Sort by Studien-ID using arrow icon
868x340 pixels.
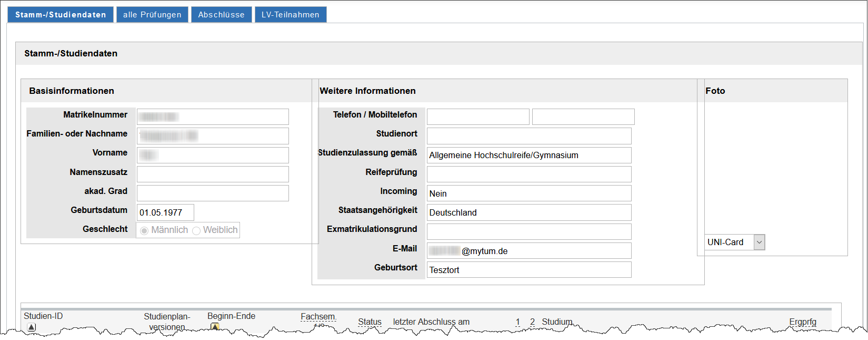[32, 327]
